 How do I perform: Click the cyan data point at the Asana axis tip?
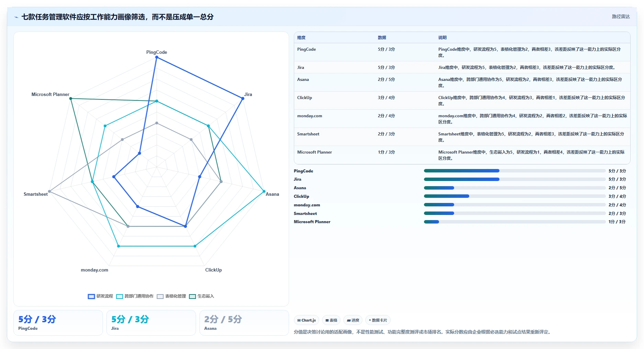(264, 191)
